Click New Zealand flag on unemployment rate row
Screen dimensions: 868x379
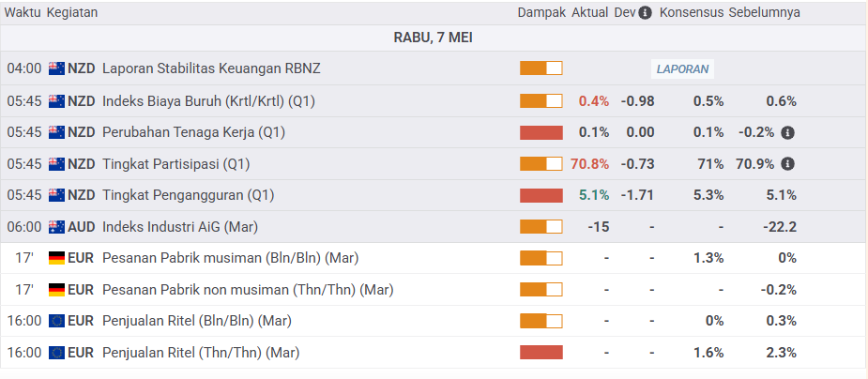tap(56, 195)
